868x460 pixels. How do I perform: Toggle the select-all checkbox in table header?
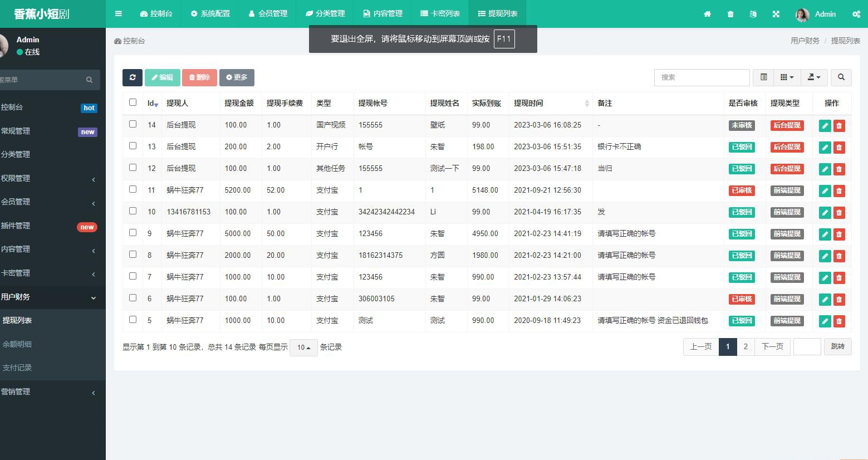pyautogui.click(x=132, y=102)
